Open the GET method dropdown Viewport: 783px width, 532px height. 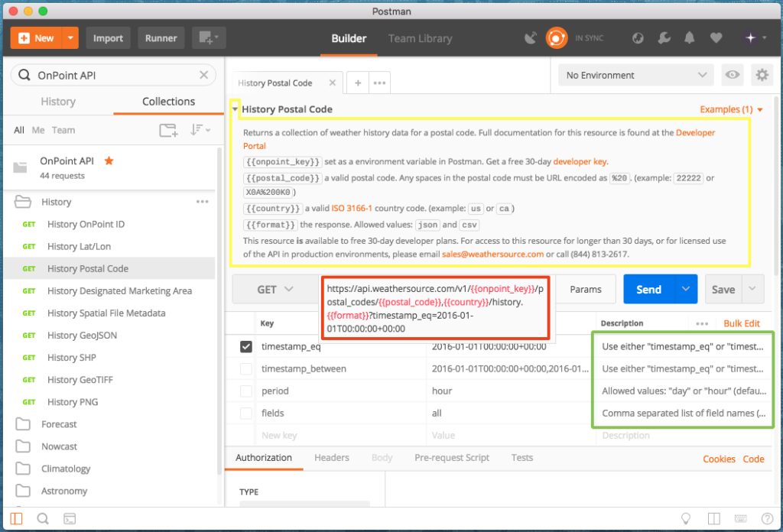[275, 290]
